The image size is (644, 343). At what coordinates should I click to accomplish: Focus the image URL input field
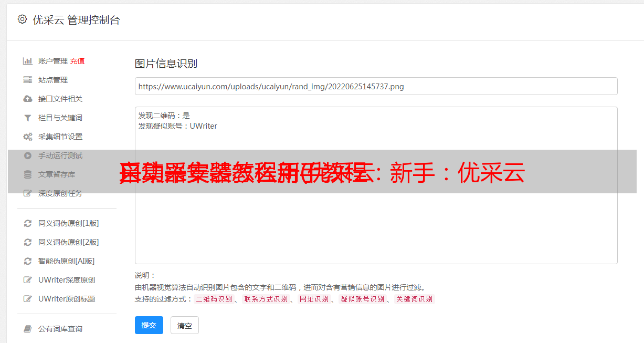pos(376,86)
